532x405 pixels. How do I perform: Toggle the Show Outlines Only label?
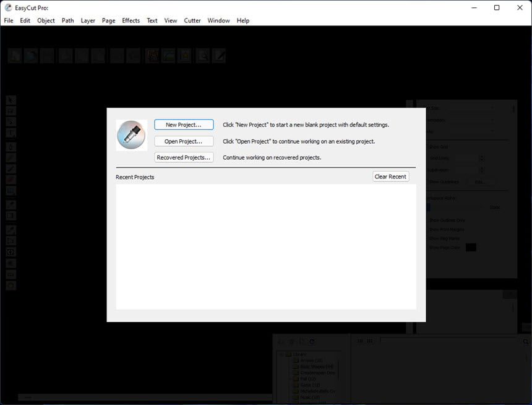[x=447, y=220]
